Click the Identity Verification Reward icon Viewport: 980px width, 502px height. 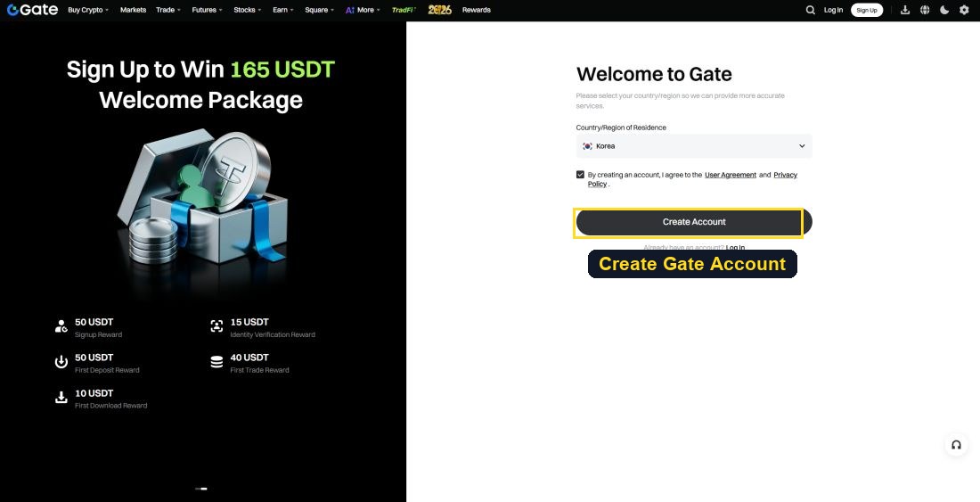pos(216,326)
